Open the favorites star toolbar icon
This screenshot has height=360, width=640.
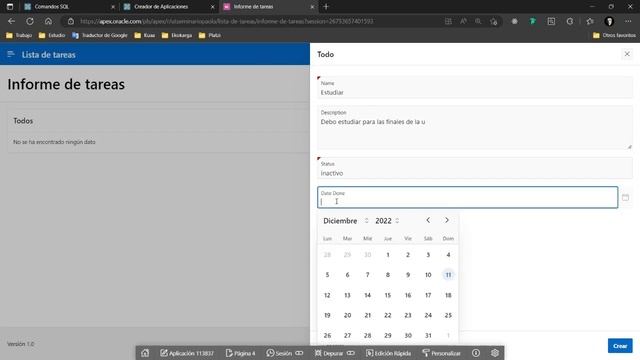coord(589,21)
